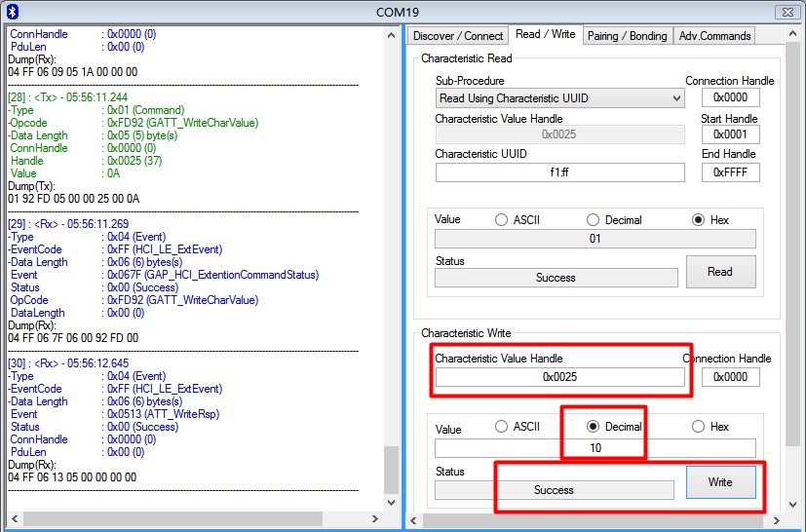
Task: Click Write section Connection Handle field
Action: (730, 377)
